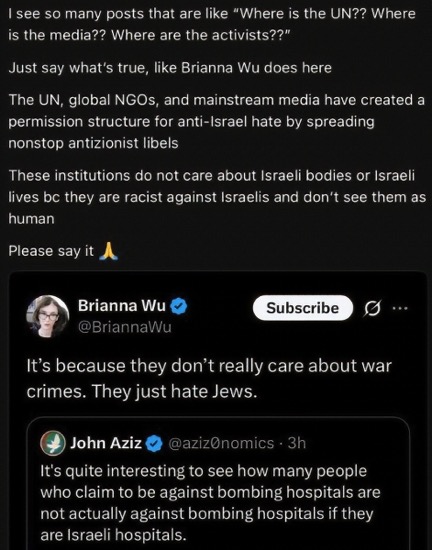
Task: Open the @aziz0nomics handle
Action: click(221, 443)
